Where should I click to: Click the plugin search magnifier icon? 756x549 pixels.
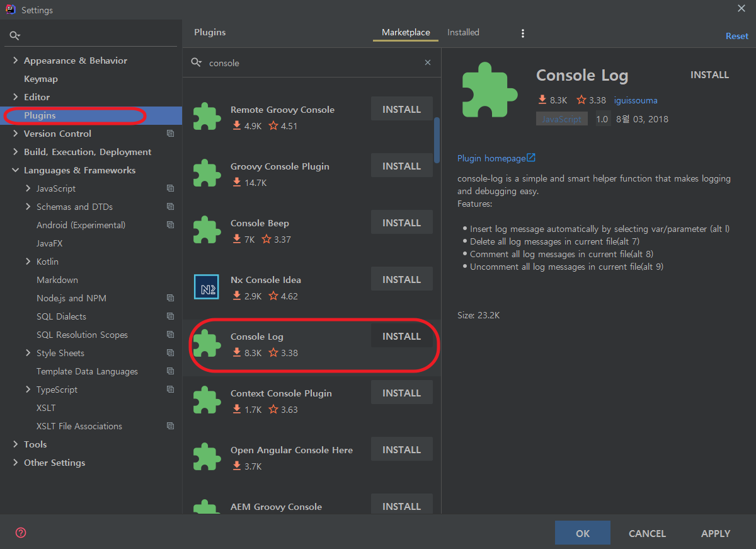(x=197, y=62)
